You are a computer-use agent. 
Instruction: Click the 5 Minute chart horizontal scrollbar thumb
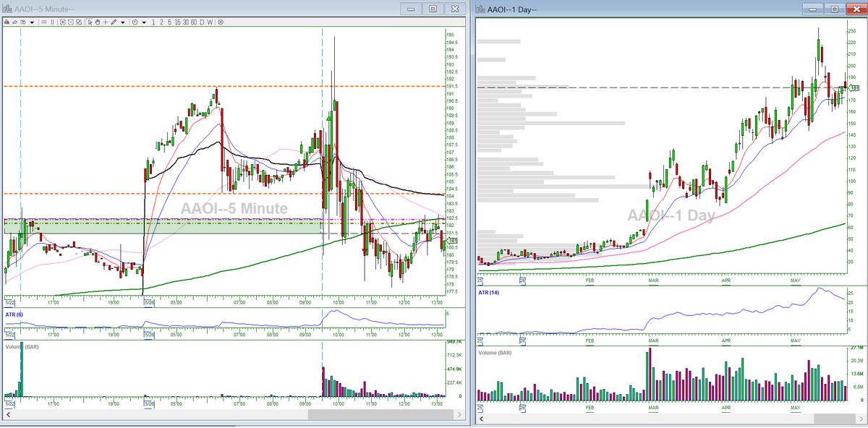(380, 415)
